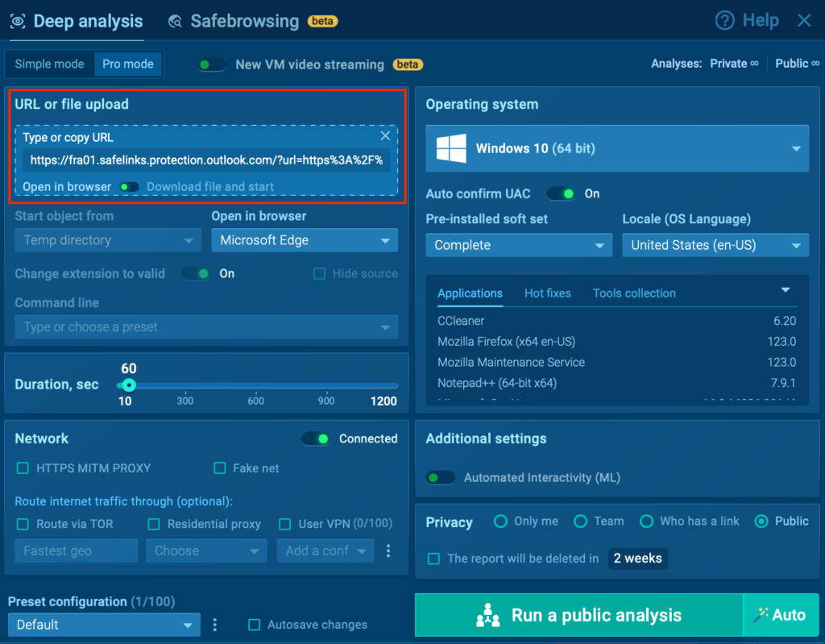Image resolution: width=825 pixels, height=644 pixels.
Task: Switch to Simple mode
Action: [49, 64]
